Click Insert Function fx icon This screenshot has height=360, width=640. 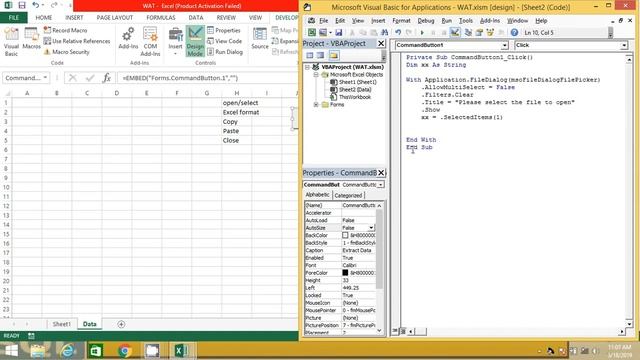[x=107, y=78]
